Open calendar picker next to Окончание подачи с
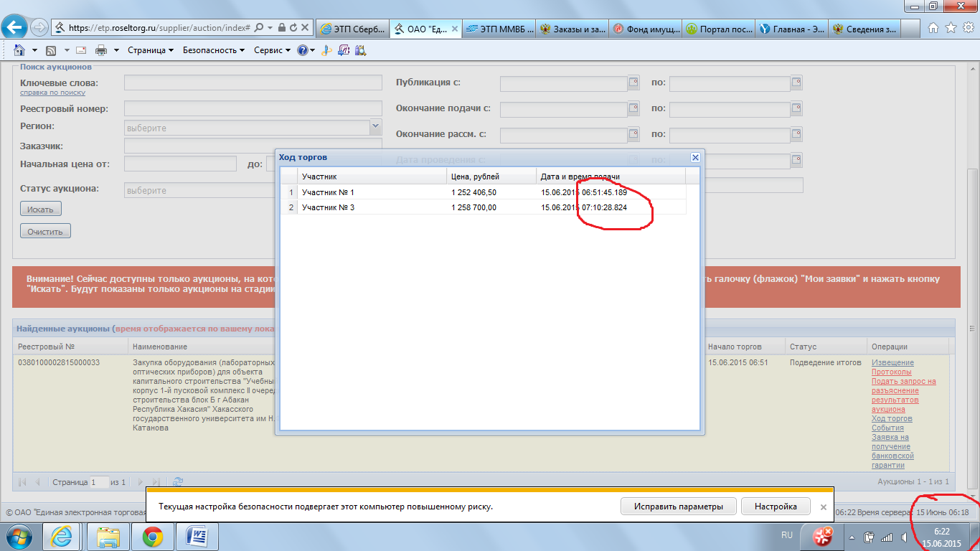 (633, 108)
